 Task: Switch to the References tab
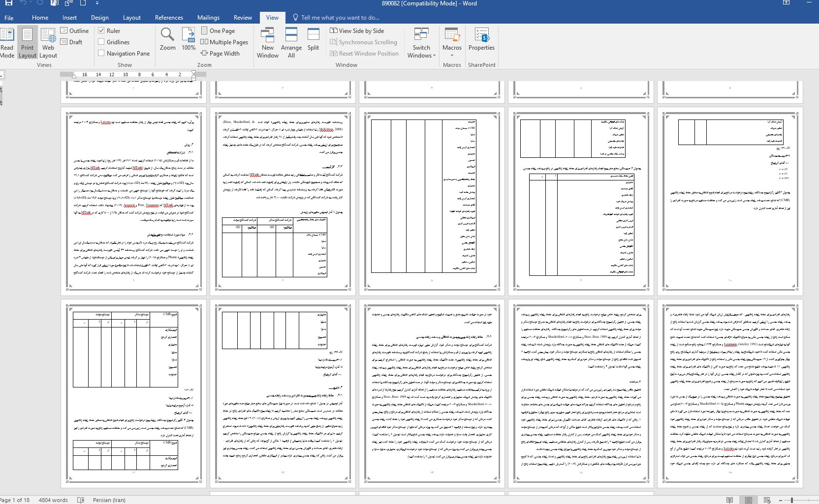169,17
